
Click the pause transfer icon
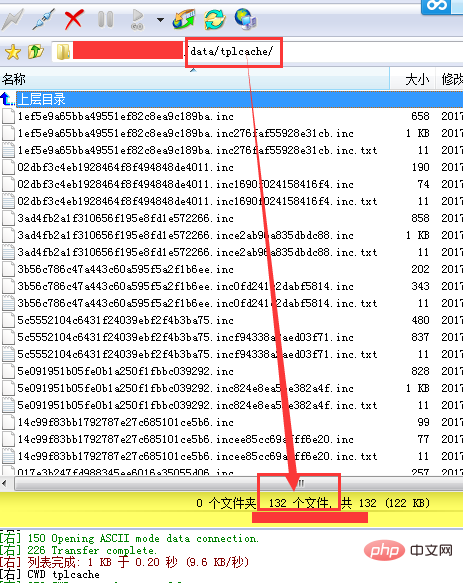click(x=105, y=19)
